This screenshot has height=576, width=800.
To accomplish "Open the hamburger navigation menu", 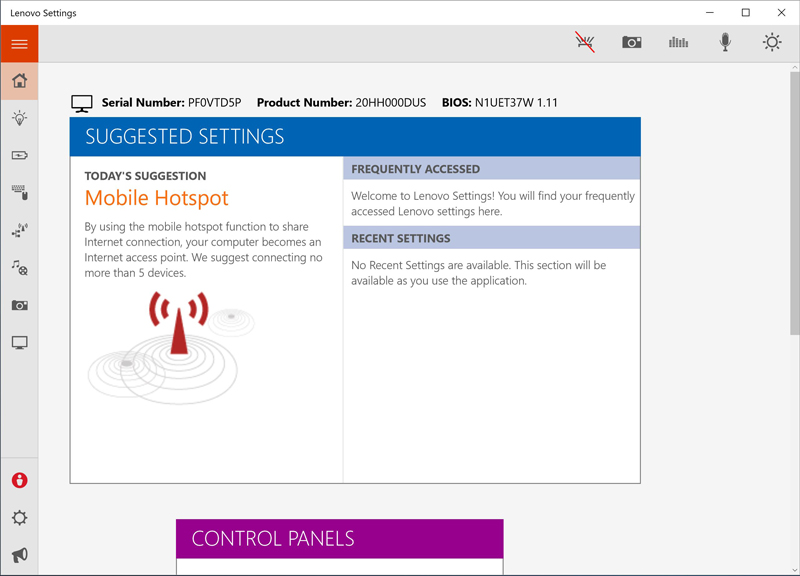I will coord(19,44).
